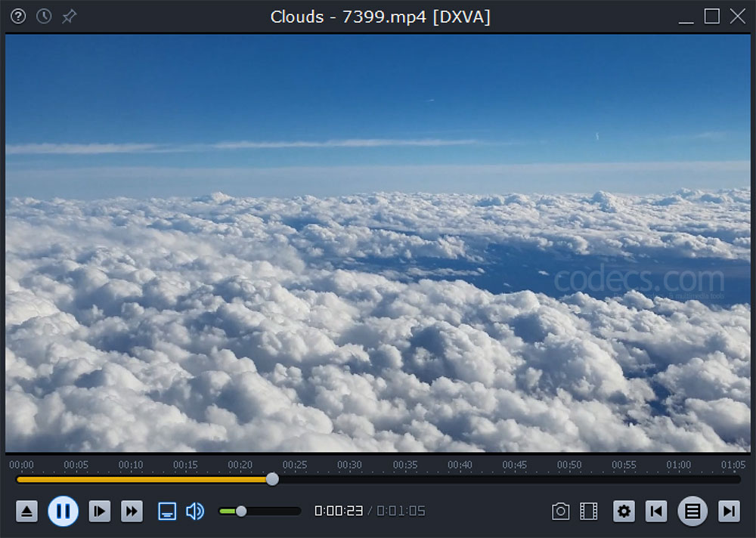Click the frame step button
The image size is (756, 538).
[100, 511]
